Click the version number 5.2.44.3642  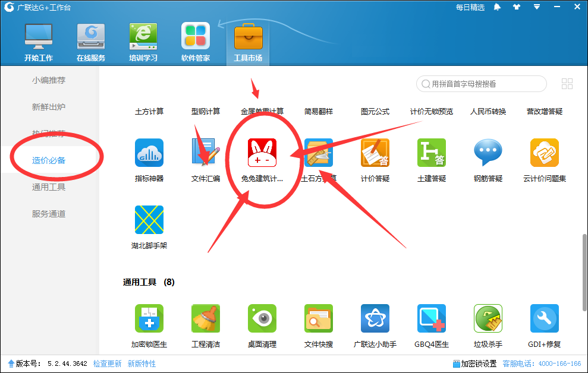pyautogui.click(x=67, y=363)
